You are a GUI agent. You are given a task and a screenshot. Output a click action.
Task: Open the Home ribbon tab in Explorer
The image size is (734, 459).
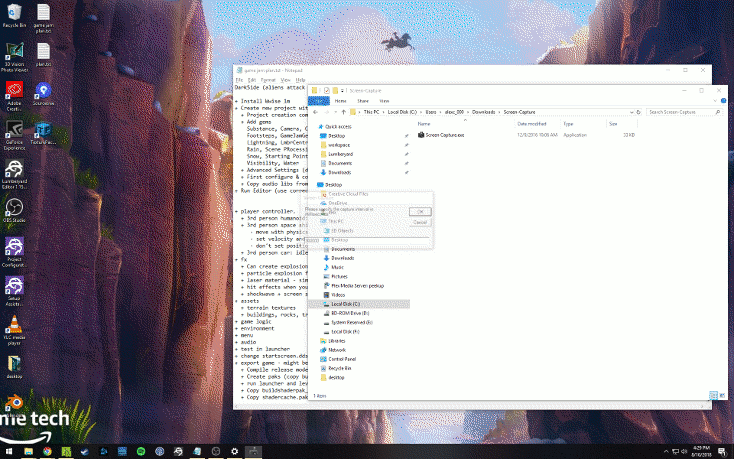(x=340, y=101)
